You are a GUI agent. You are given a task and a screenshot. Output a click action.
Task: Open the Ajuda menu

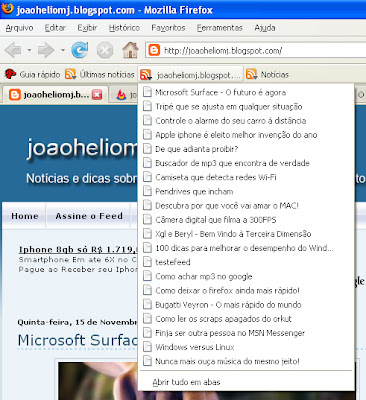coord(265,28)
